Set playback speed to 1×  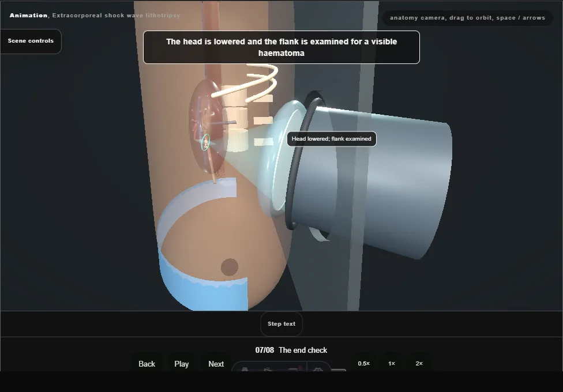point(392,363)
